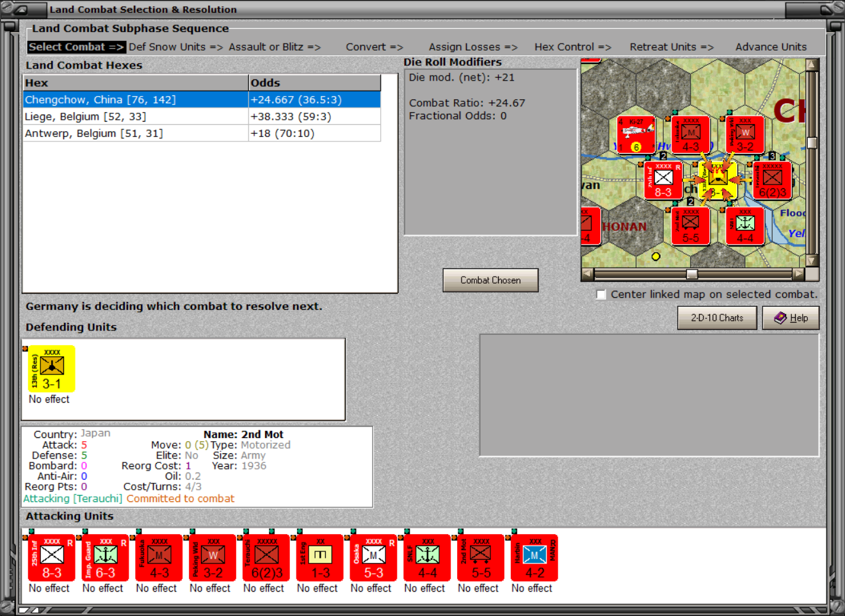Select the 1st Eng 1-3 engineer unit
This screenshot has height=616, width=845.
pos(321,558)
